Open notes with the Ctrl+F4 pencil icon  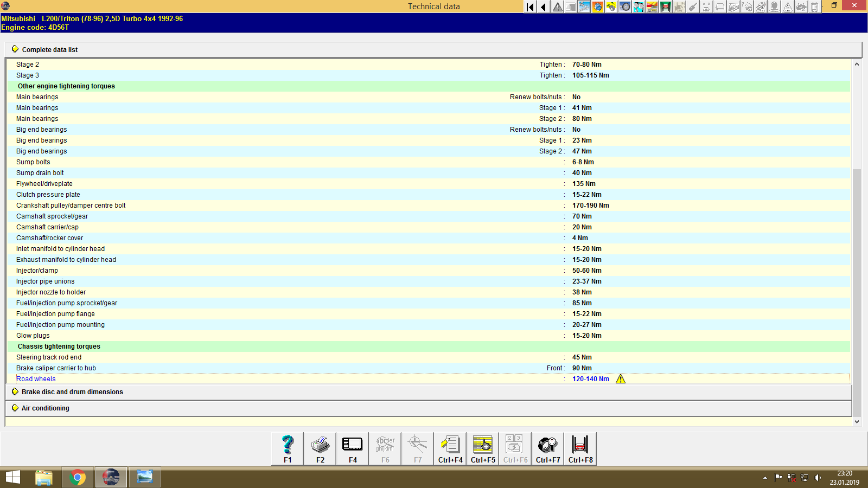click(450, 448)
